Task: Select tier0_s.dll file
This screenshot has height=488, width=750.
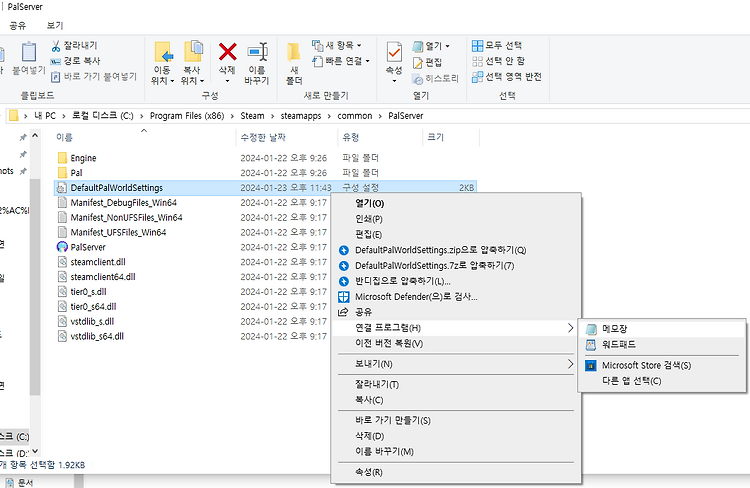Action: [x=88, y=291]
